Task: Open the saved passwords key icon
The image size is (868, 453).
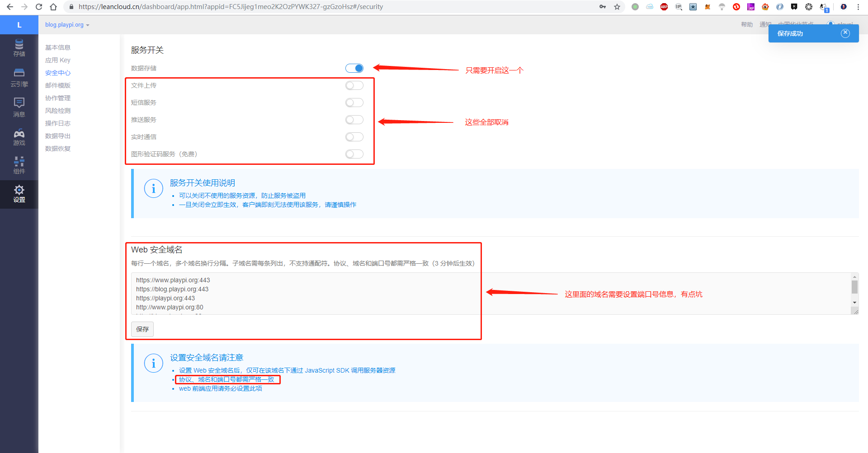Action: [x=603, y=7]
